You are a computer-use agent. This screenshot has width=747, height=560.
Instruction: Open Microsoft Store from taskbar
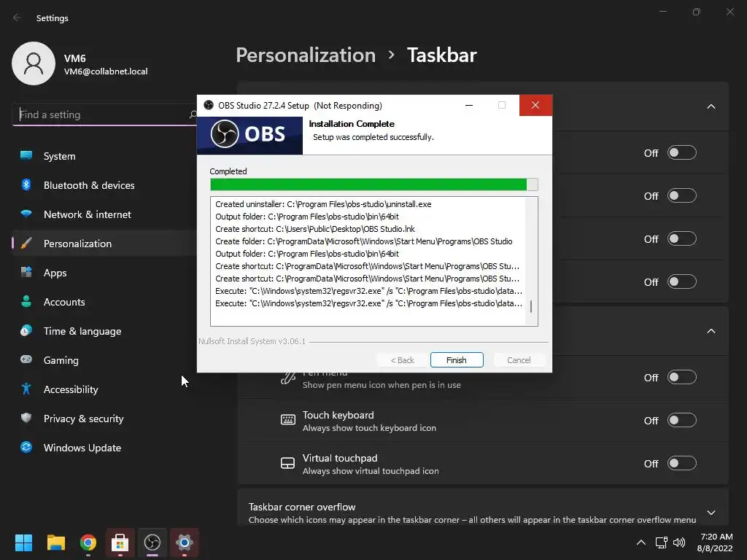tap(120, 542)
